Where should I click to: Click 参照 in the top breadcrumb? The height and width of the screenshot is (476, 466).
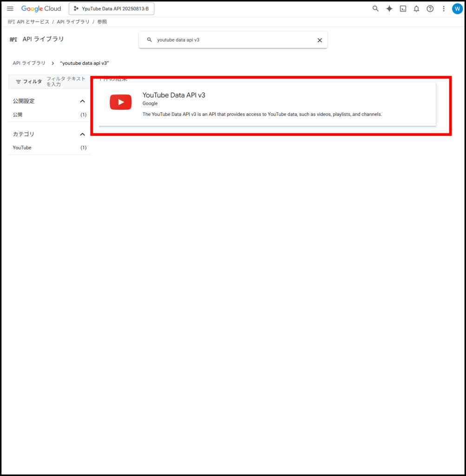pos(102,22)
